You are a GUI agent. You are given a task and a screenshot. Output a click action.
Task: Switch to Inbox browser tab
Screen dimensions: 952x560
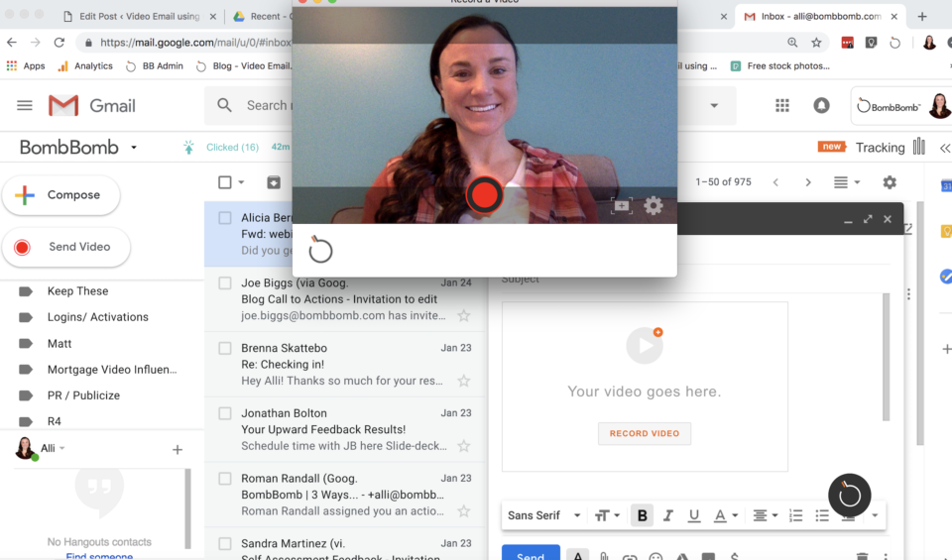821,17
